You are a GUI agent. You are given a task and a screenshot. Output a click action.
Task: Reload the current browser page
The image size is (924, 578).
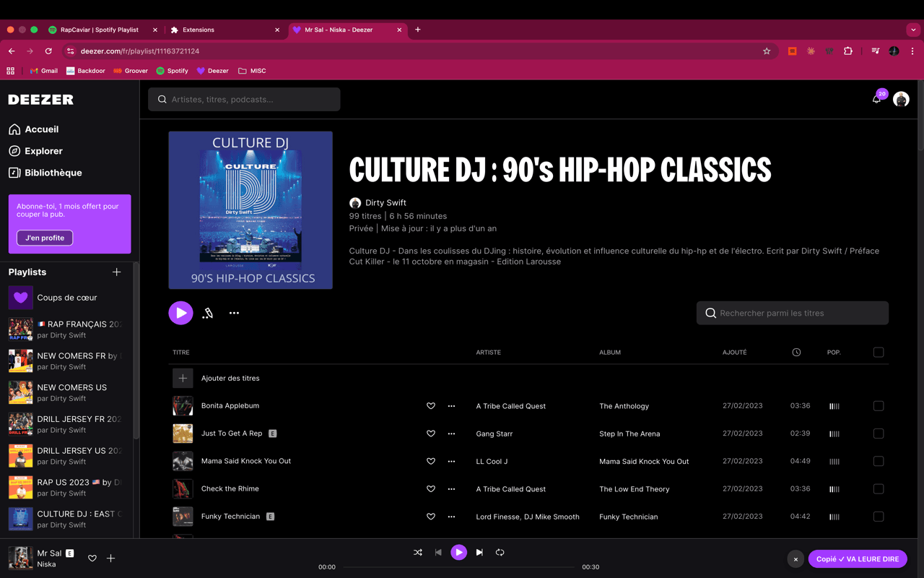48,51
